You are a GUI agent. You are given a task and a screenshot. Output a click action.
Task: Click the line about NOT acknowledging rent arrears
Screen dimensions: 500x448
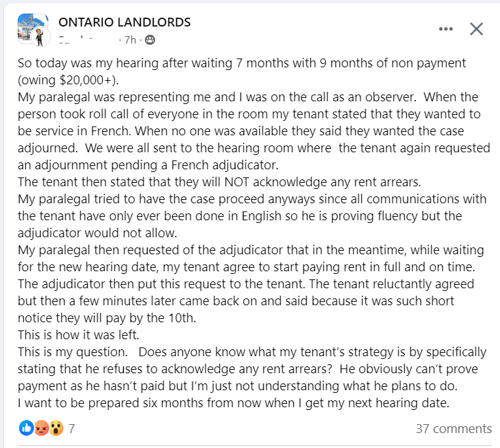pos(219,182)
